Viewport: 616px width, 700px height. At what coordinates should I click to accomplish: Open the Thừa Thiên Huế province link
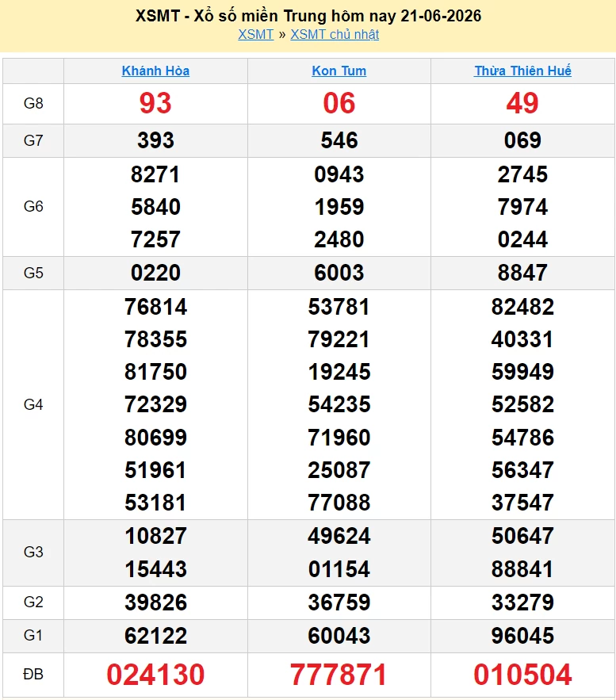(x=522, y=71)
